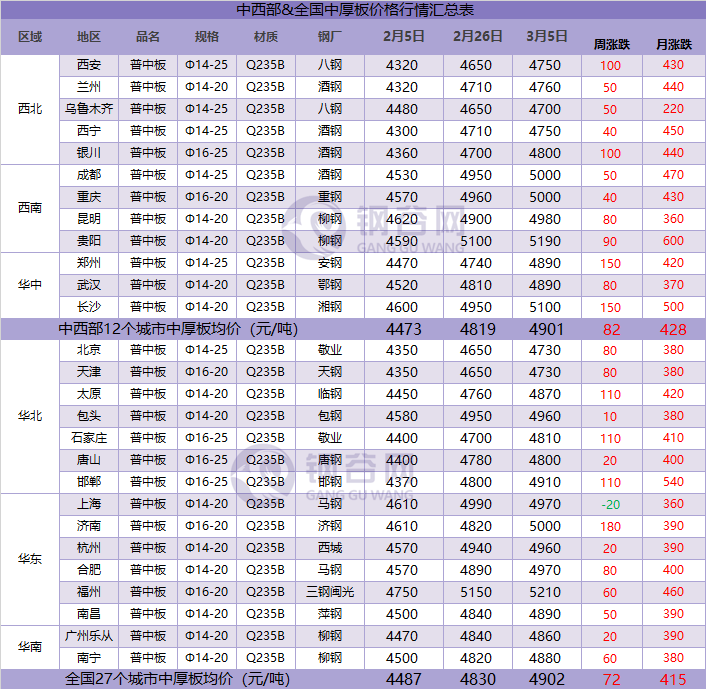Click the 乌鲁木齐 city cell
706x689 pixels.
tap(89, 109)
